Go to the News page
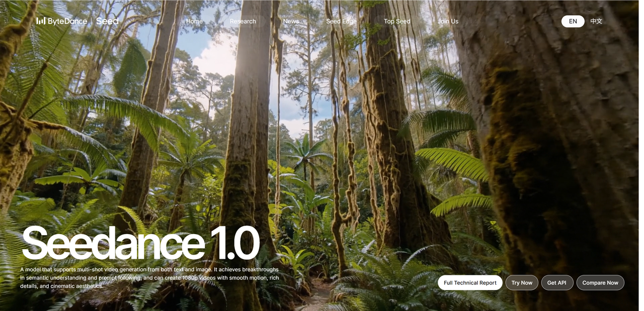 click(291, 21)
